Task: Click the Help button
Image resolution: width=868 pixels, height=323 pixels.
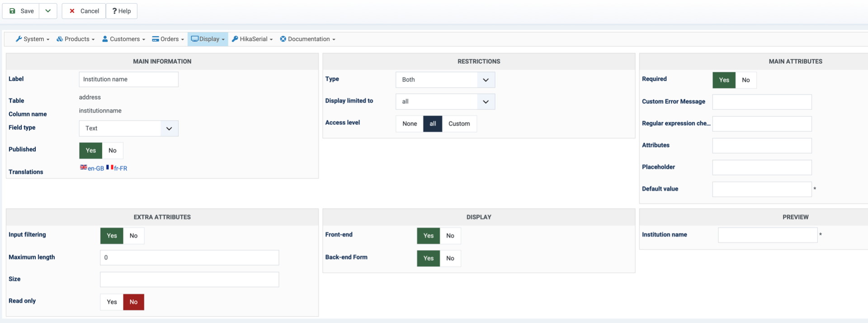Action: pos(122,11)
